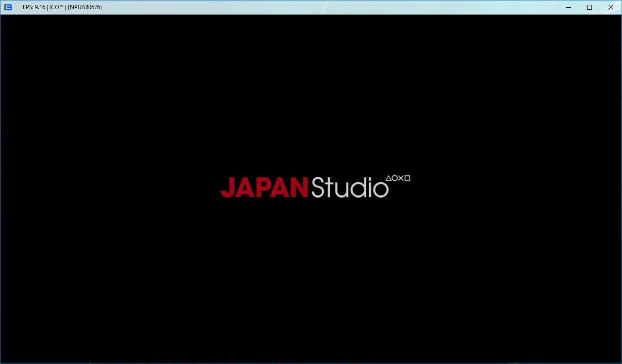Click the red letter J in JAPAN
The height and width of the screenshot is (364, 622).
[x=228, y=188]
